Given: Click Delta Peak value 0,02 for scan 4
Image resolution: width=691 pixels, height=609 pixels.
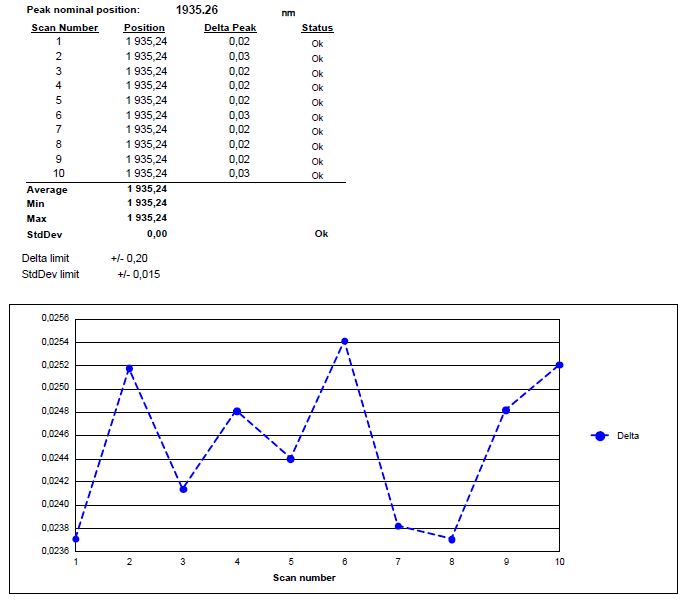Looking at the screenshot, I should coord(239,85).
